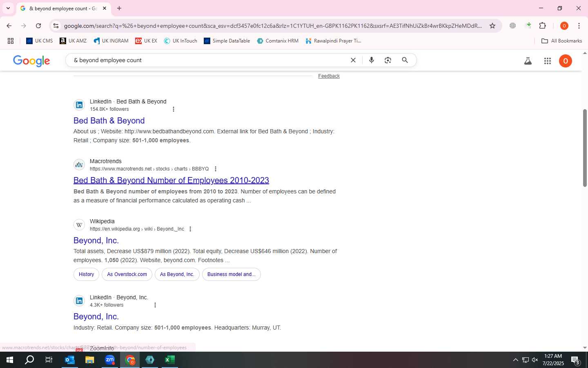Open more options for Beyond, Inc. LinkedIn result

click(x=155, y=305)
